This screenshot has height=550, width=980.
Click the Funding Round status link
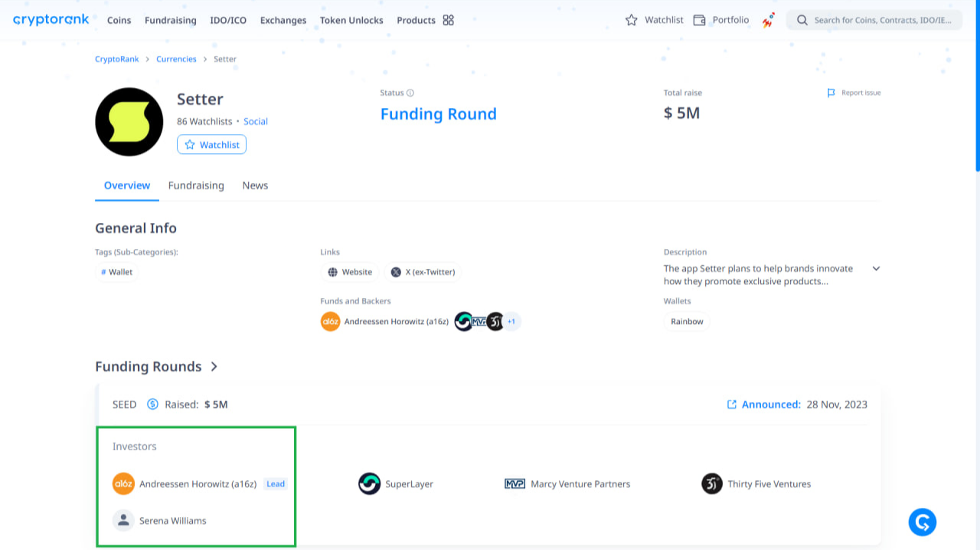[x=439, y=114]
